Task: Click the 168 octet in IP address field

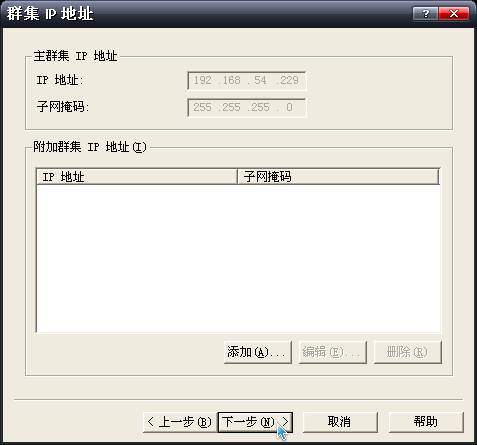Action: (231, 80)
